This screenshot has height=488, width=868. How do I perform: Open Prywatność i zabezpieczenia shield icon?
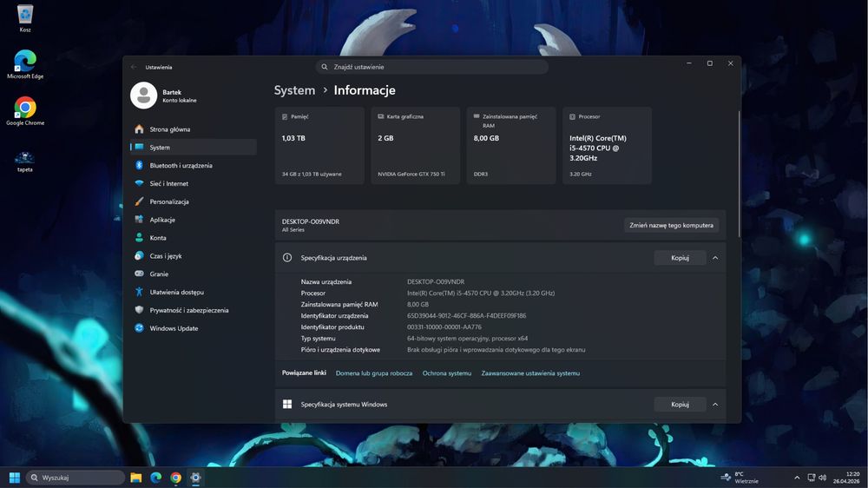[139, 310]
